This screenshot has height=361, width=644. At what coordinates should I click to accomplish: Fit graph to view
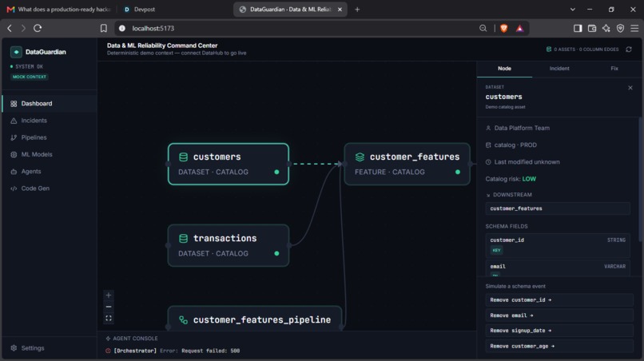click(x=109, y=318)
